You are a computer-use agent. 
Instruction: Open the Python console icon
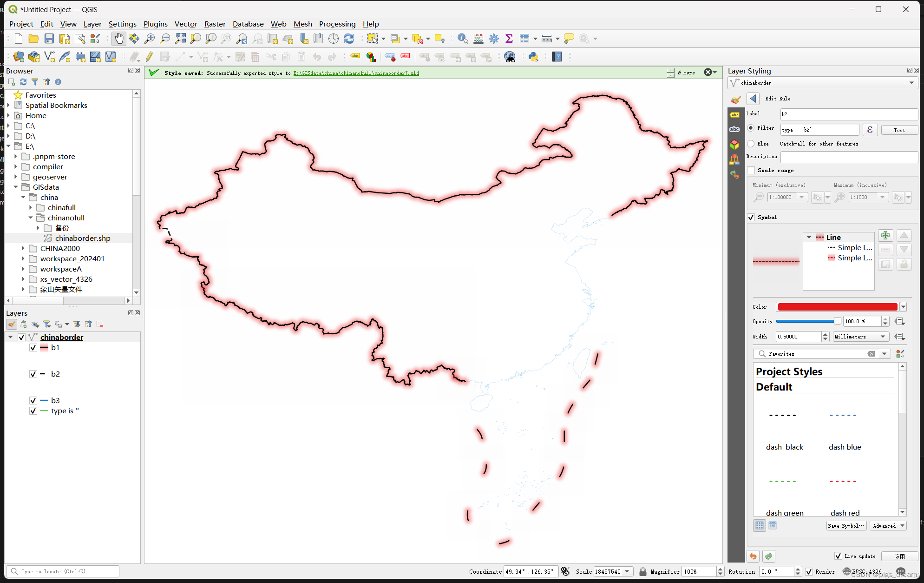click(x=533, y=57)
